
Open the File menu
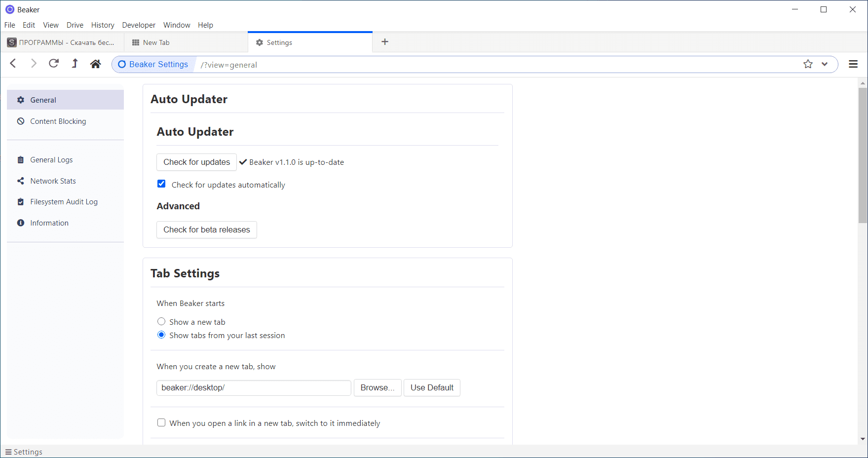(x=10, y=25)
